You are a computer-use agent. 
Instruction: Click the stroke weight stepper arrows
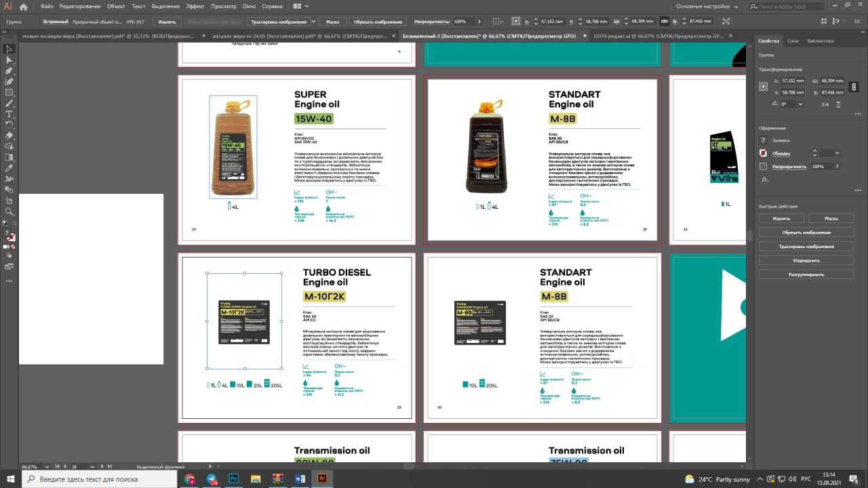pyautogui.click(x=814, y=153)
